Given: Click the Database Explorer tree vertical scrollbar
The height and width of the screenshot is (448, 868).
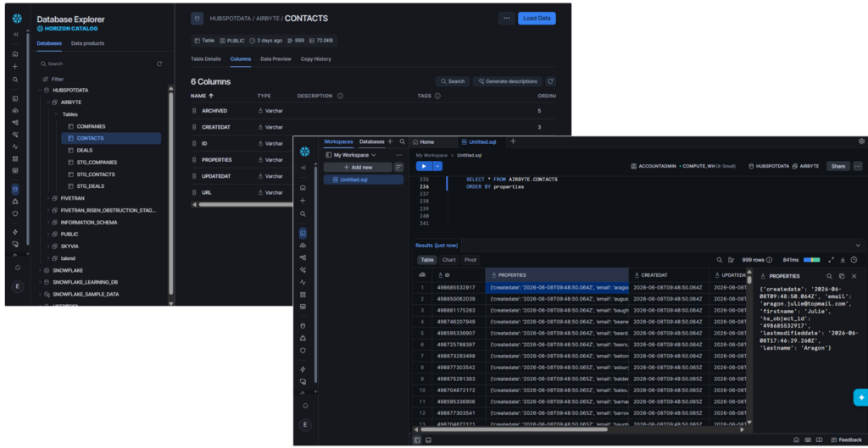Looking at the screenshot, I should (171, 193).
